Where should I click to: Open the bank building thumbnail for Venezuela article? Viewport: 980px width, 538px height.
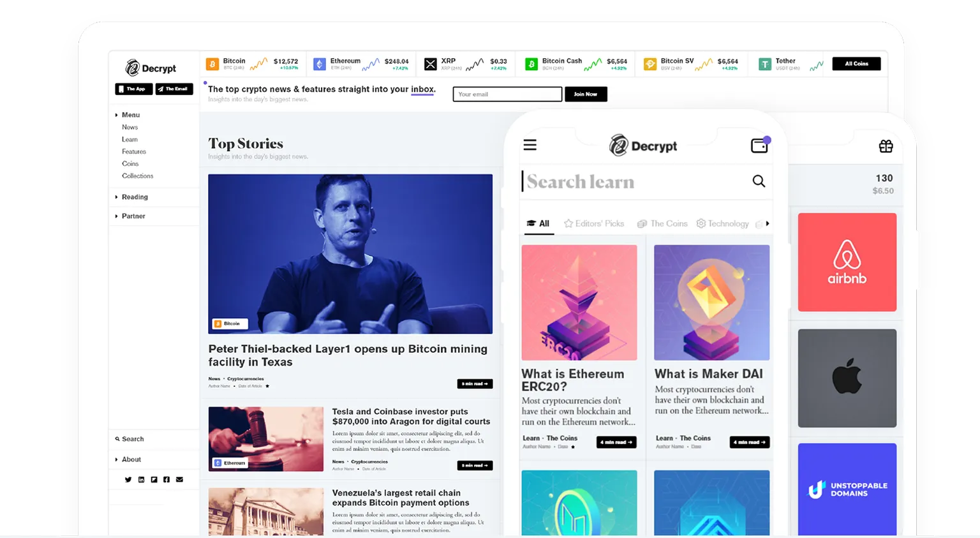(266, 512)
